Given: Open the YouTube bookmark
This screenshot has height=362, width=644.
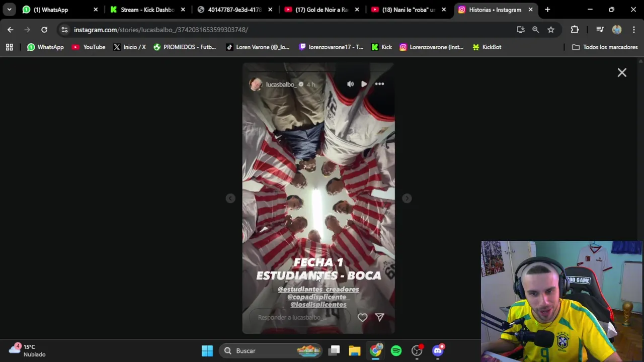Looking at the screenshot, I should [x=89, y=47].
